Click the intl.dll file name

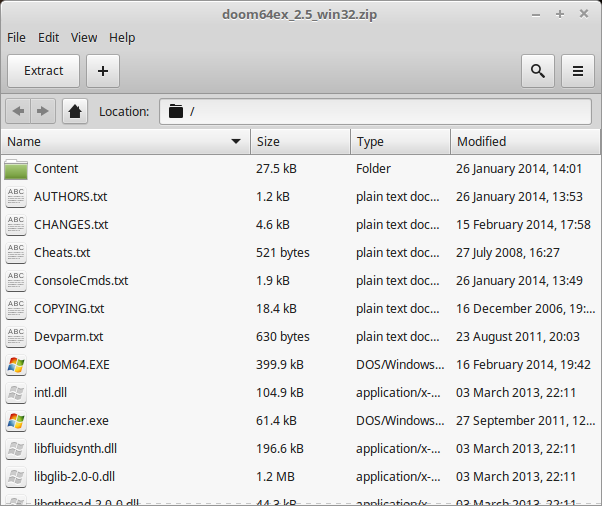click(x=50, y=393)
